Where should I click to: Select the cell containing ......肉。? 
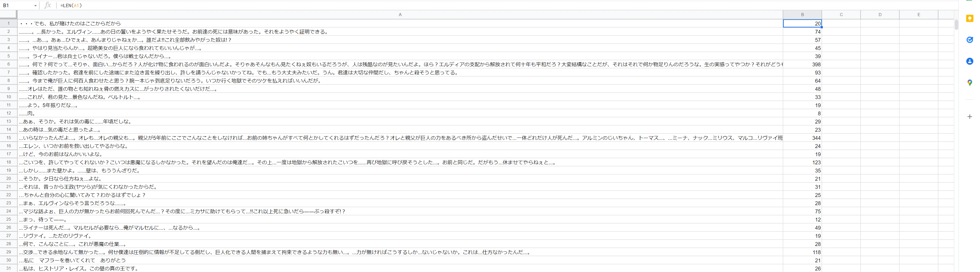pos(400,113)
